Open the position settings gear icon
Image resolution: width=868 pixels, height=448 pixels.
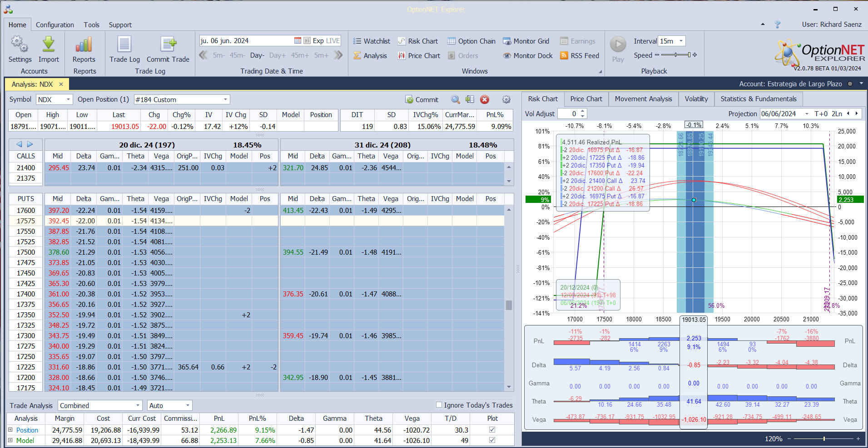[506, 99]
